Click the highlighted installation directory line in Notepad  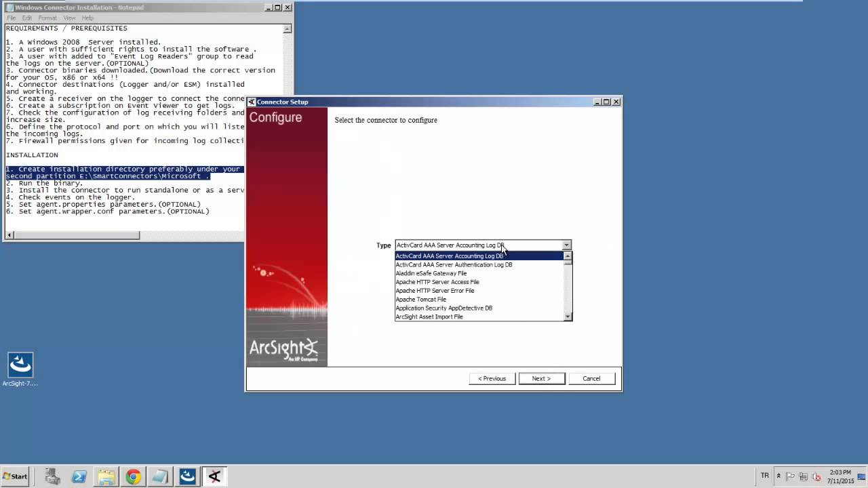(124, 172)
